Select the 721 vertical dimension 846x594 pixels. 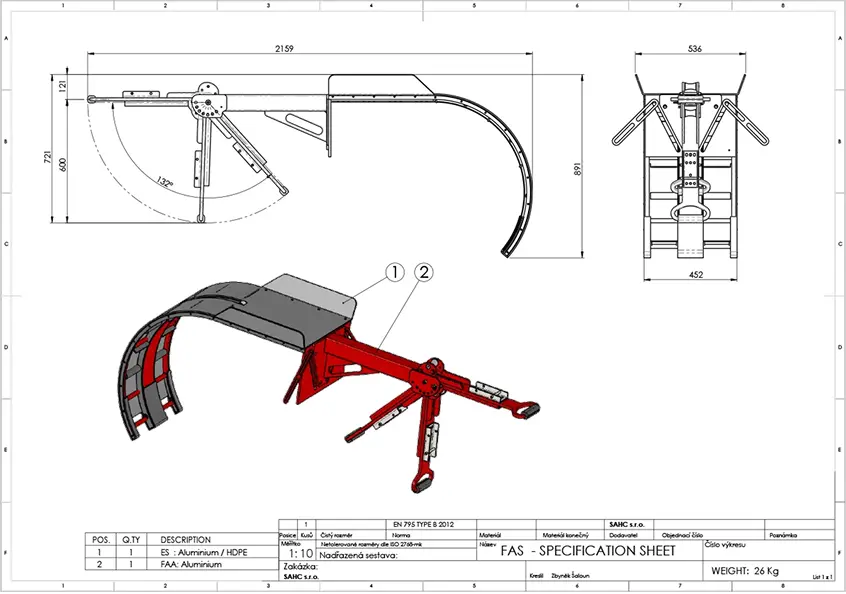(x=47, y=157)
